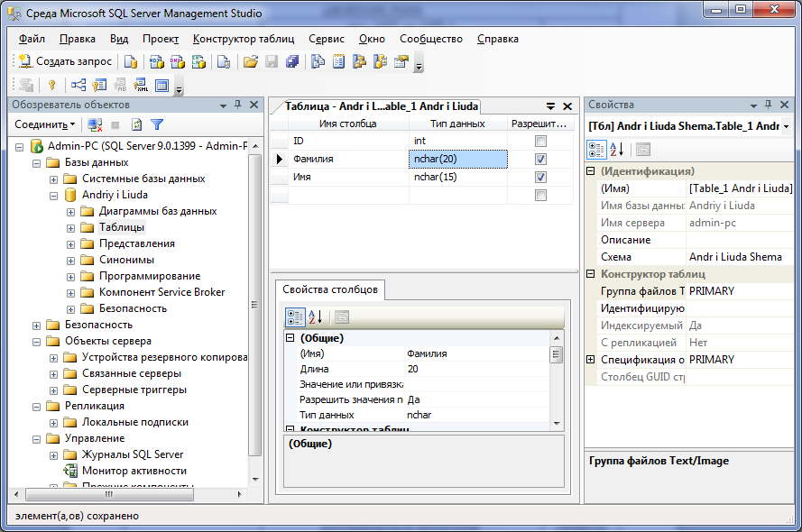
Task: Create a SQL Server Mobile query
Action: [224, 62]
